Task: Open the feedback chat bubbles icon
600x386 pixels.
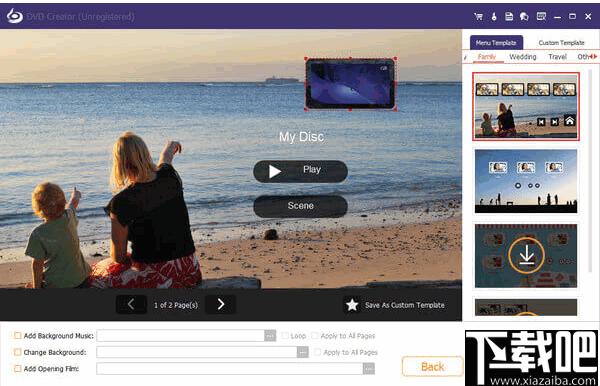Action: pyautogui.click(x=524, y=16)
